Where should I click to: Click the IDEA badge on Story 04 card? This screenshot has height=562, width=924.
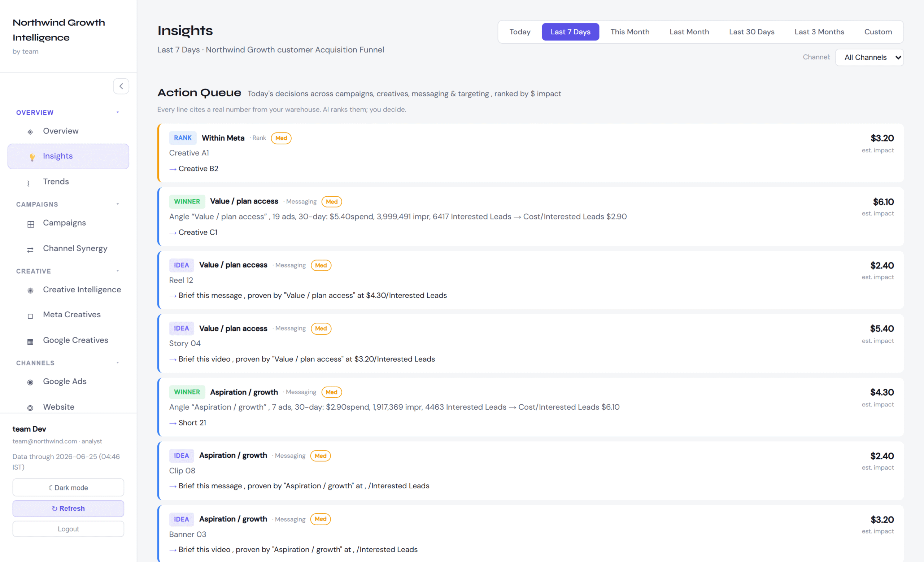(x=182, y=328)
